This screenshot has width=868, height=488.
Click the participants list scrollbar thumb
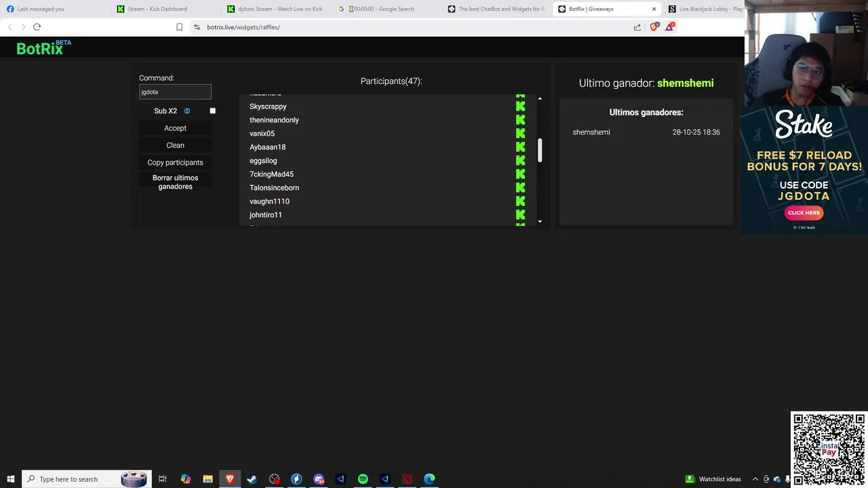tap(540, 150)
